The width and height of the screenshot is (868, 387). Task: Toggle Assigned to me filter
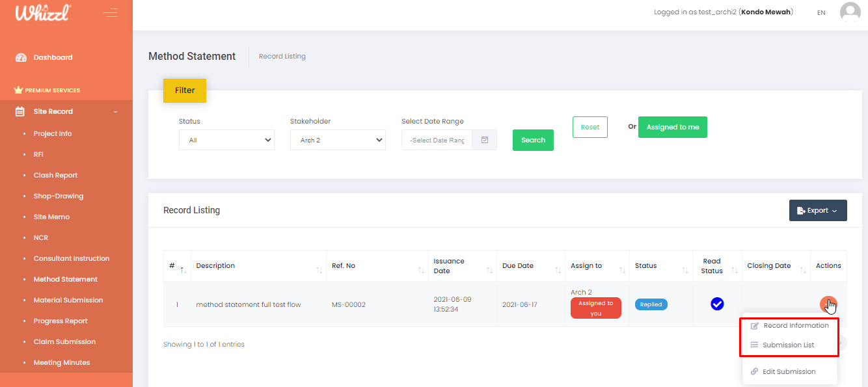pyautogui.click(x=672, y=127)
